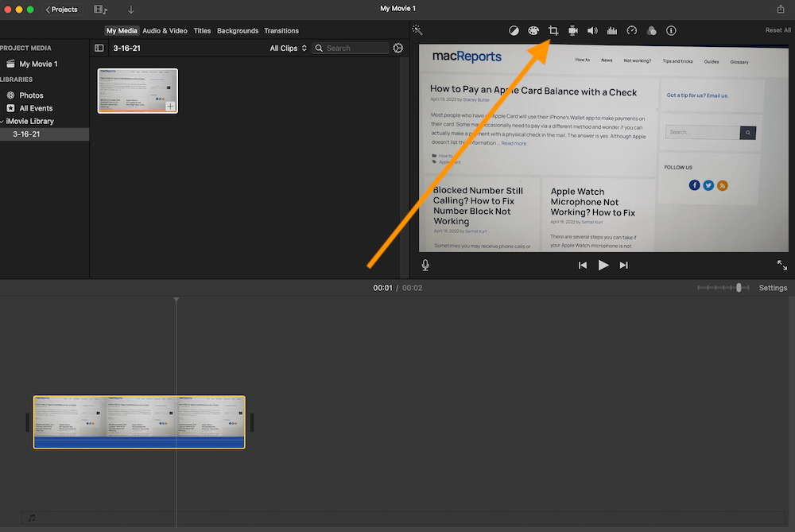Image resolution: width=795 pixels, height=532 pixels.
Task: Open the Transitions tab
Action: [281, 30]
